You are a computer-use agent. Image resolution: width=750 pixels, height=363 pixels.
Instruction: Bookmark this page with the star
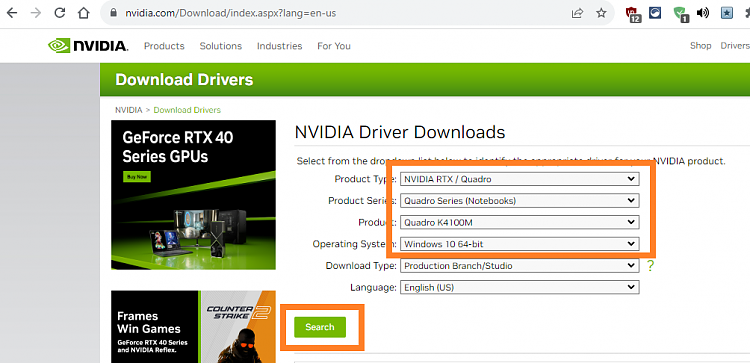[601, 13]
